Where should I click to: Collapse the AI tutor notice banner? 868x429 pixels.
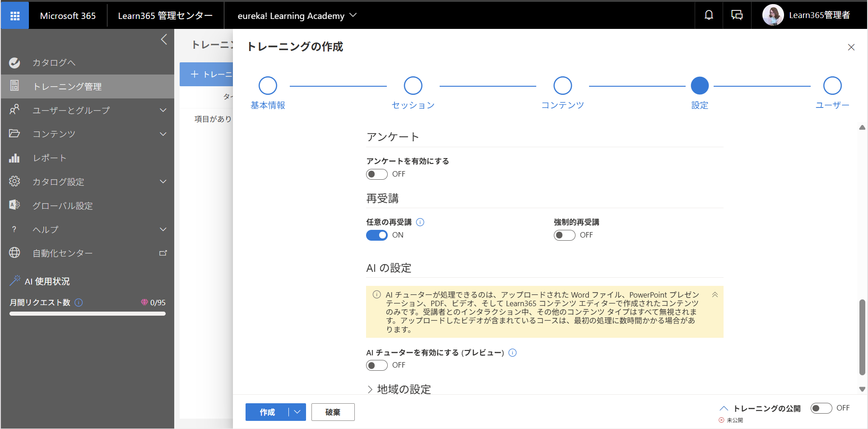715,295
